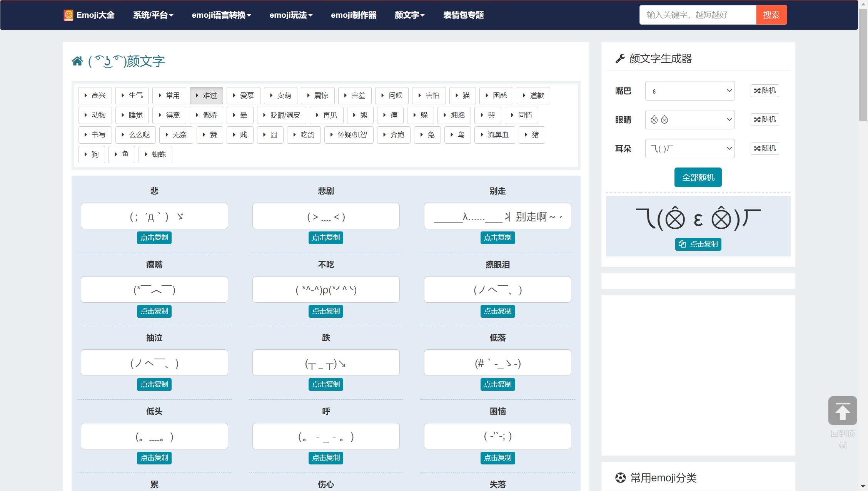This screenshot has height=491, width=868.
Task: Click the home icon beside the 颜文字 heading
Action: point(77,61)
